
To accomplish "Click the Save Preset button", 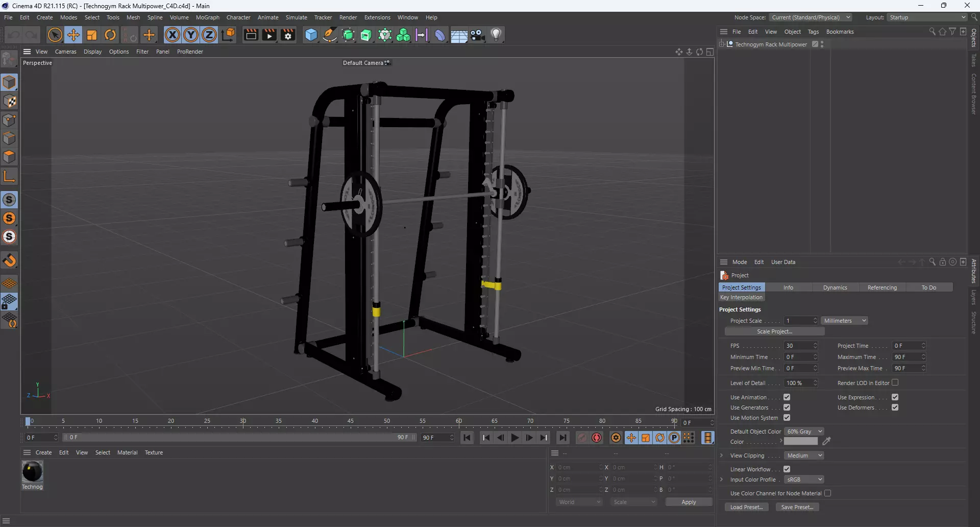I will click(797, 507).
